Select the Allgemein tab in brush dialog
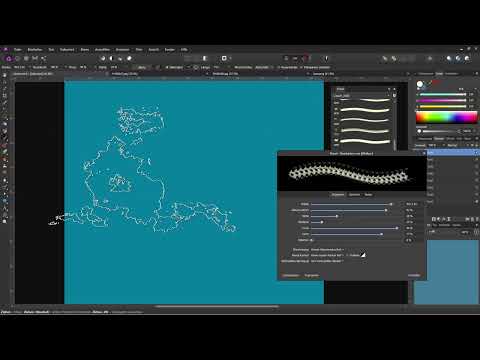Image resolution: width=480 pixels, height=360 pixels. pos(338,195)
